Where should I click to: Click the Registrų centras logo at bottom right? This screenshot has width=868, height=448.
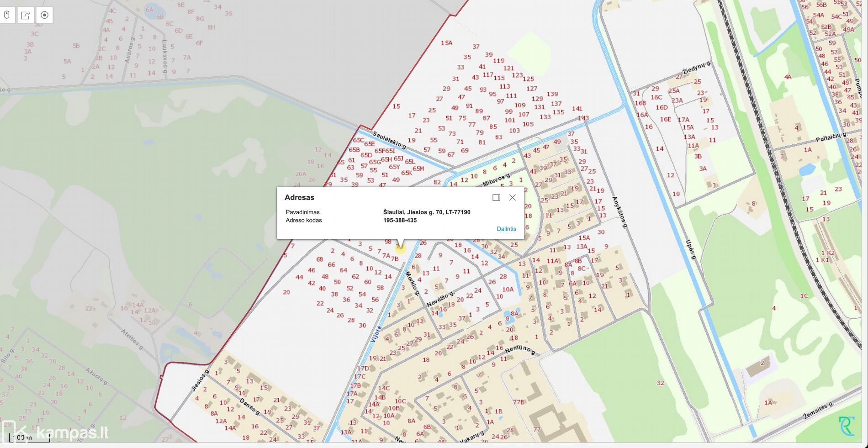point(847,426)
